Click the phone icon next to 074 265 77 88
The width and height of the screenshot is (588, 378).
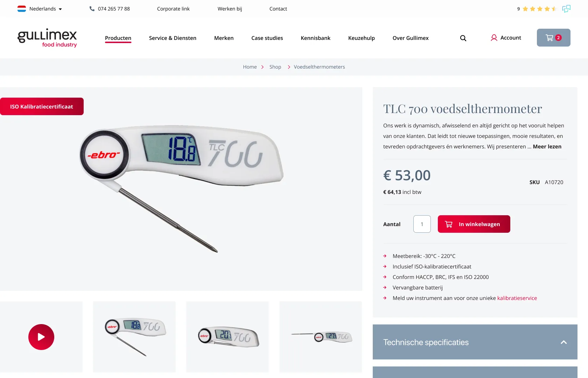(92, 9)
